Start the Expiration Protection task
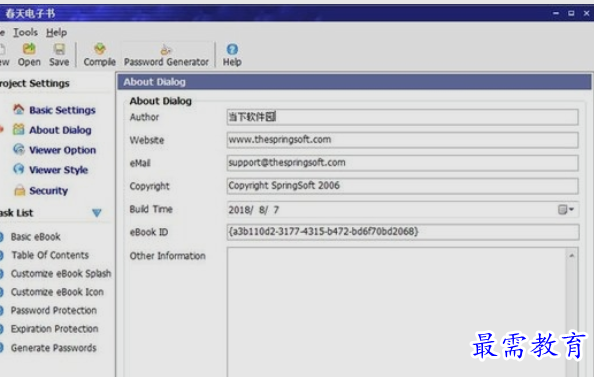This screenshot has width=594, height=377. [x=54, y=329]
